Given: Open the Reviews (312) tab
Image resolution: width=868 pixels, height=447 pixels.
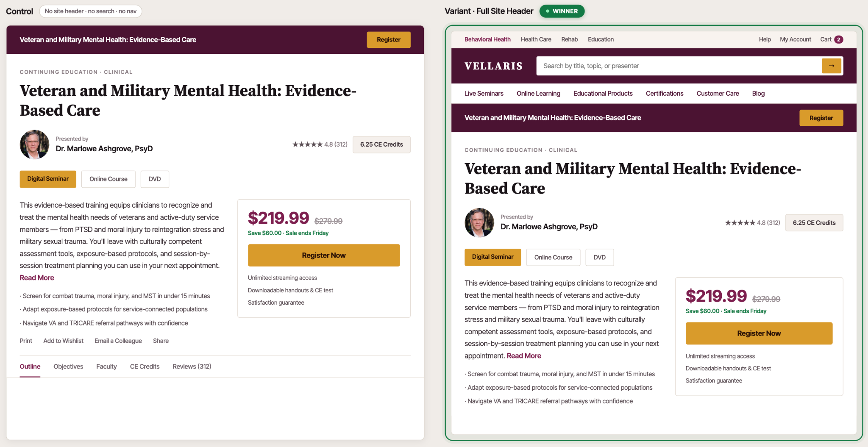Looking at the screenshot, I should pos(192,366).
